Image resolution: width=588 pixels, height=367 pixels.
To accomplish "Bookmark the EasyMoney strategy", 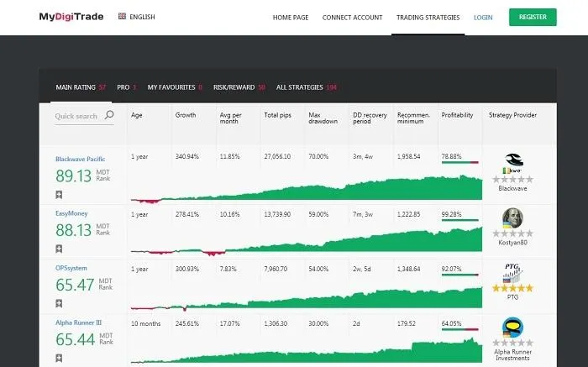I will pos(59,249).
